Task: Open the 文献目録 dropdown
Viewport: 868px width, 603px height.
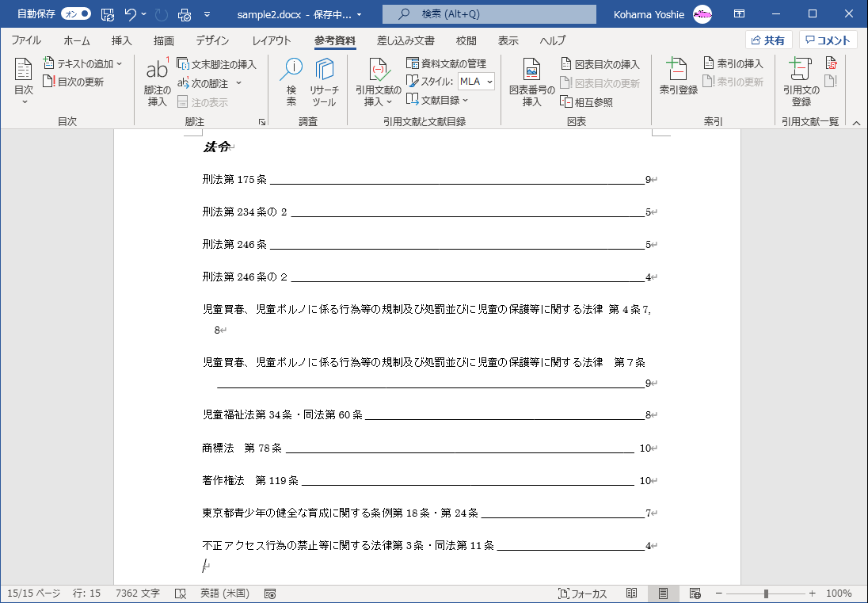Action: (x=437, y=100)
